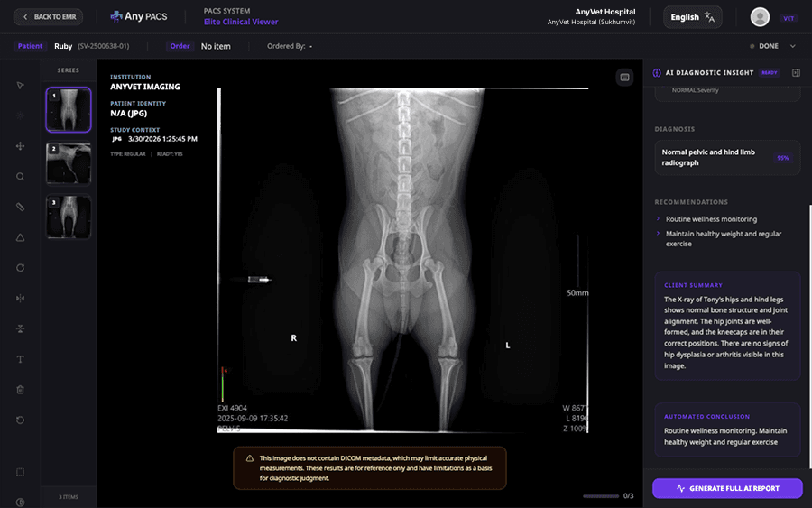Delete annotations with trash icon

20,390
